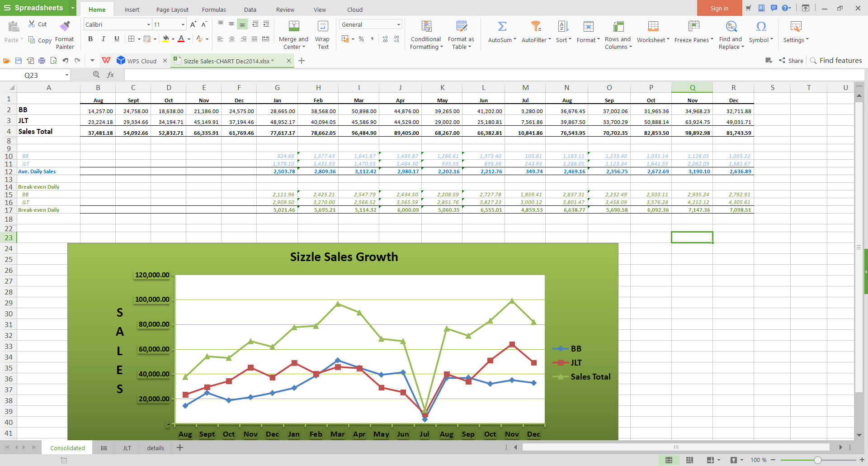The width and height of the screenshot is (868, 466).
Task: Click Find features search
Action: (836, 61)
